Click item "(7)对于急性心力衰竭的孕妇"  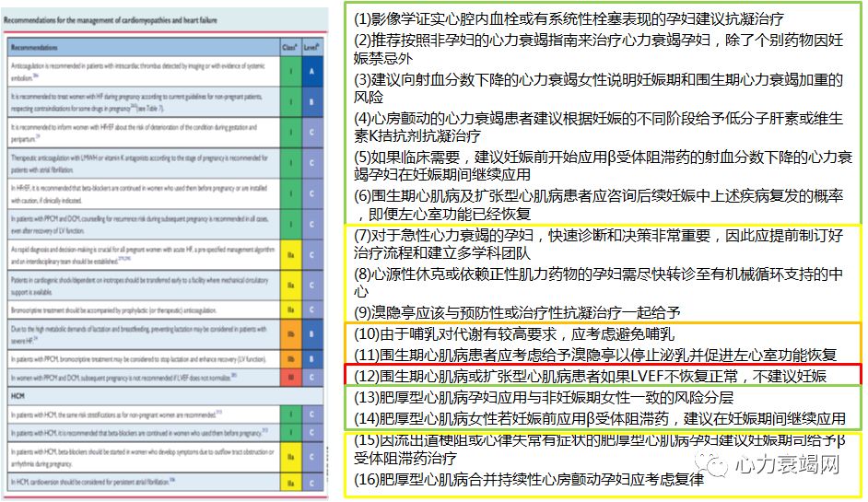click(599, 243)
